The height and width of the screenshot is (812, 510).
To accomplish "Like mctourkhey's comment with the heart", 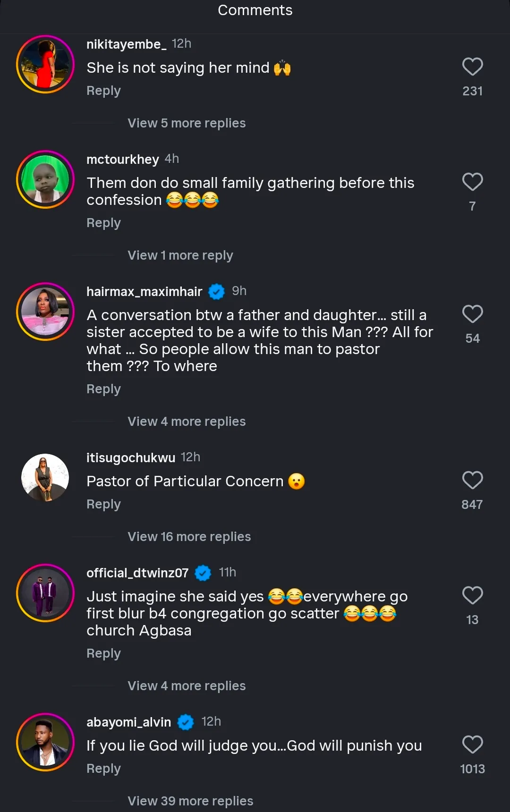I will (x=472, y=182).
